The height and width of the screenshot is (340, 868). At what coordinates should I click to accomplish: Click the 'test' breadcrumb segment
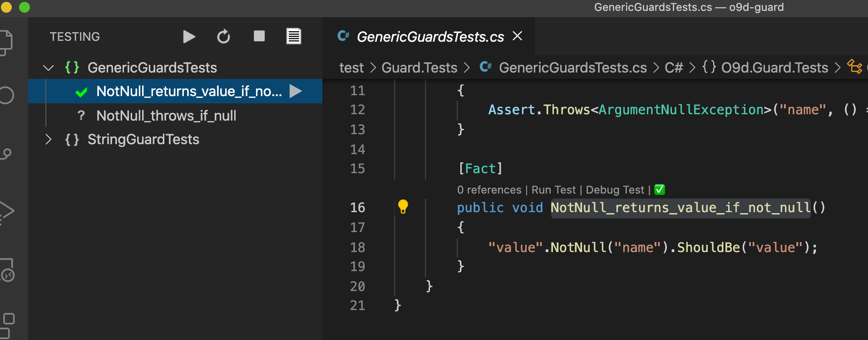[351, 68]
